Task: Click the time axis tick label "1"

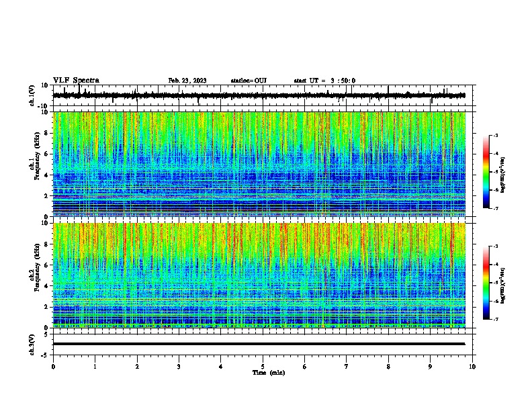Action: pyautogui.click(x=95, y=367)
